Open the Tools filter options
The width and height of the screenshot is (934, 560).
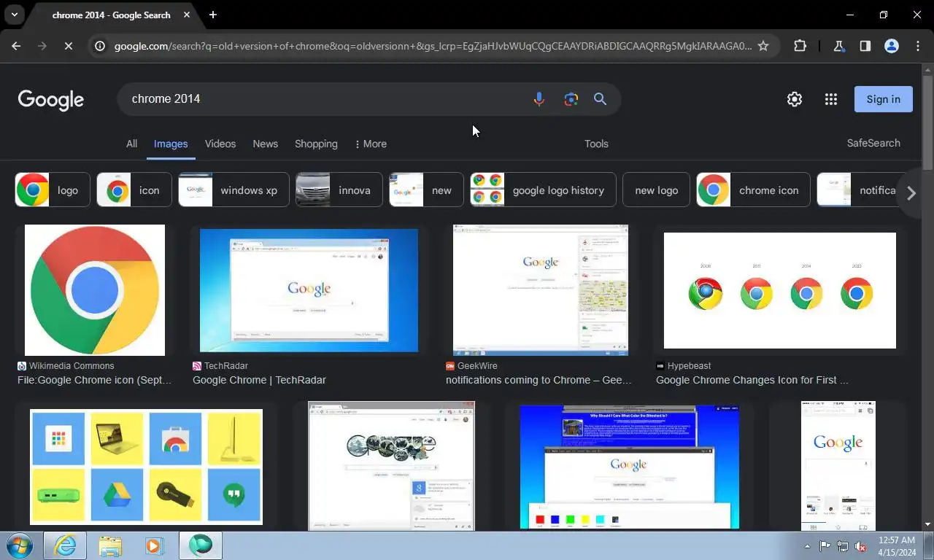596,144
